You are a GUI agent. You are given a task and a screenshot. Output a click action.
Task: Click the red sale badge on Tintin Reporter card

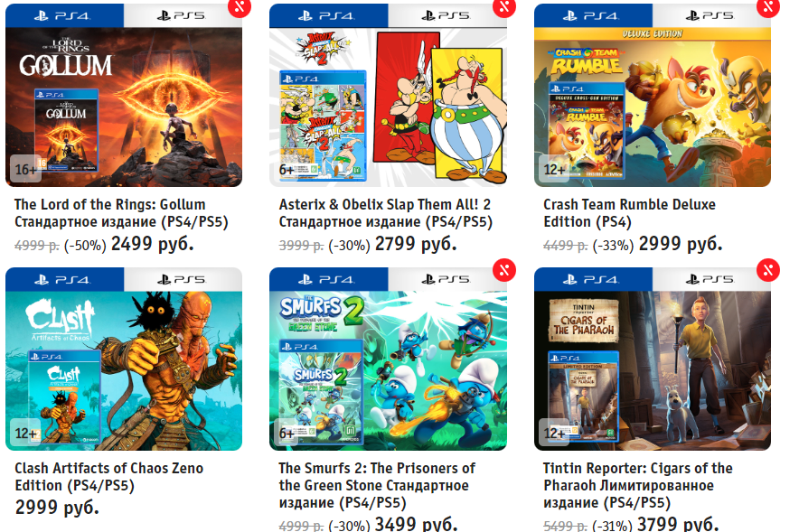[x=768, y=270]
